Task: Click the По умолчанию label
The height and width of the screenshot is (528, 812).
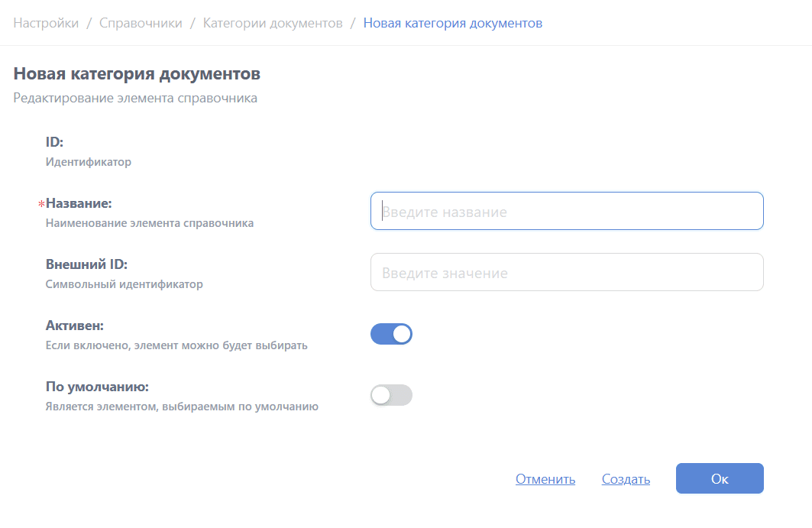Action: (97, 387)
